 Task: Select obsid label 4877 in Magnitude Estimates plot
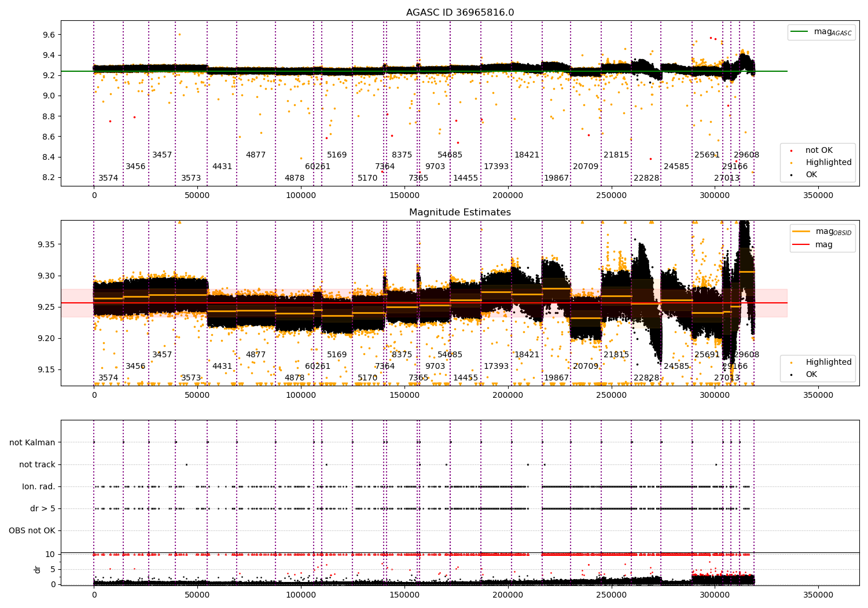coord(256,355)
